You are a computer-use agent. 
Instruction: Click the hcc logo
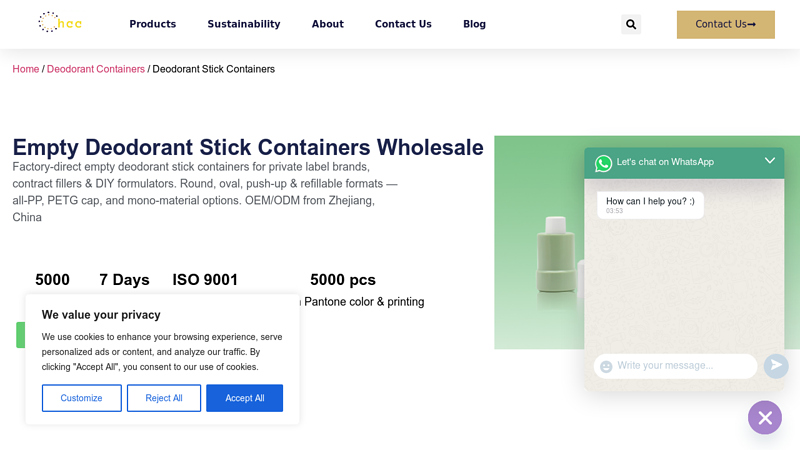point(60,22)
